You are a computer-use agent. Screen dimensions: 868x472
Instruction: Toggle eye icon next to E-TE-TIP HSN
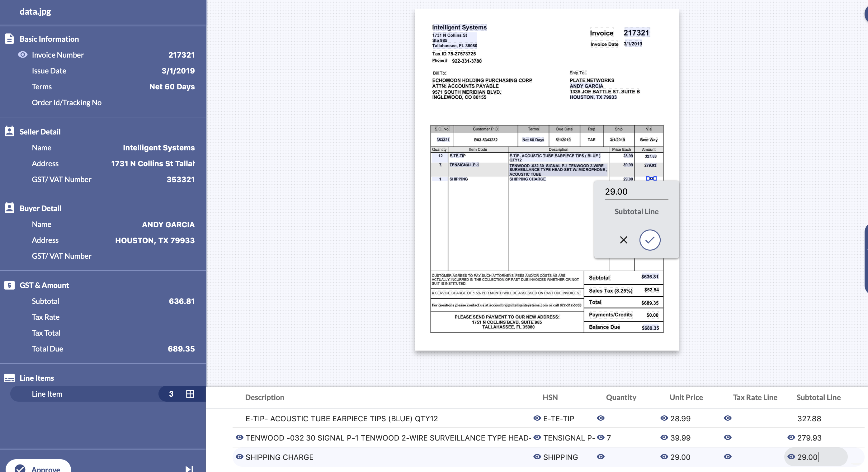(x=537, y=418)
